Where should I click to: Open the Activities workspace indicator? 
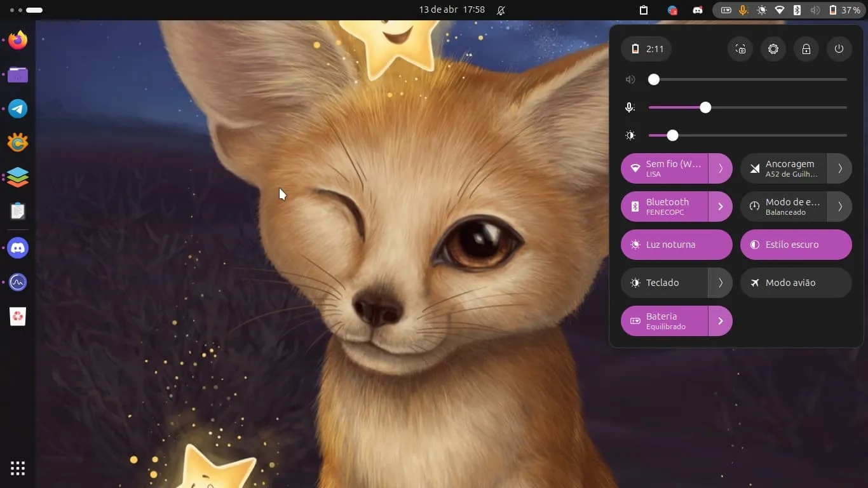tap(27, 10)
